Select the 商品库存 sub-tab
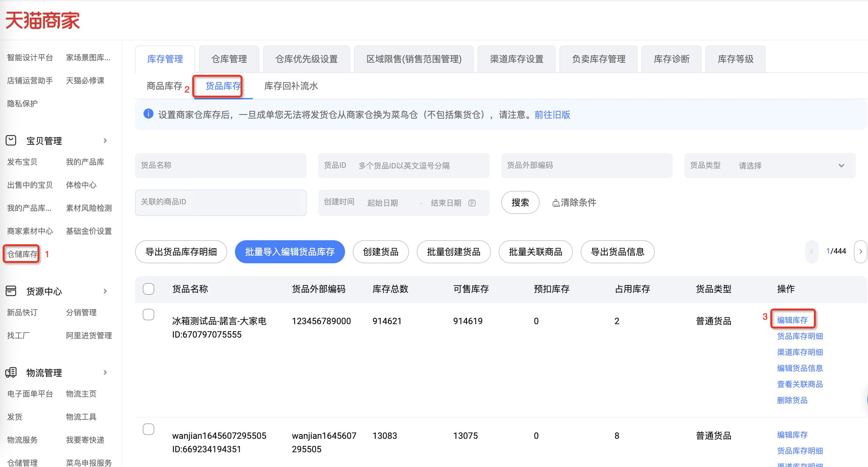The image size is (868, 467). [165, 86]
